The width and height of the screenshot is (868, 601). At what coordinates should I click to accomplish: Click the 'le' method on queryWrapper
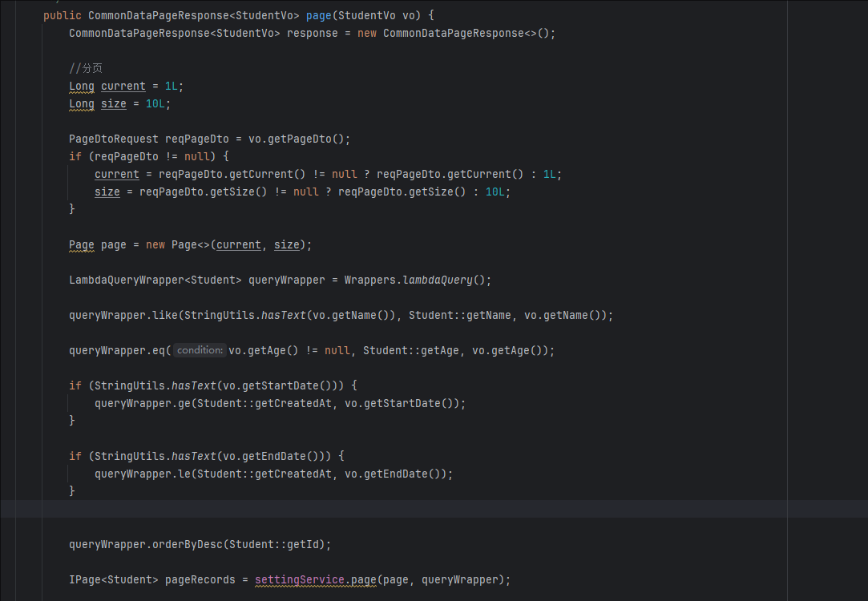pos(184,474)
